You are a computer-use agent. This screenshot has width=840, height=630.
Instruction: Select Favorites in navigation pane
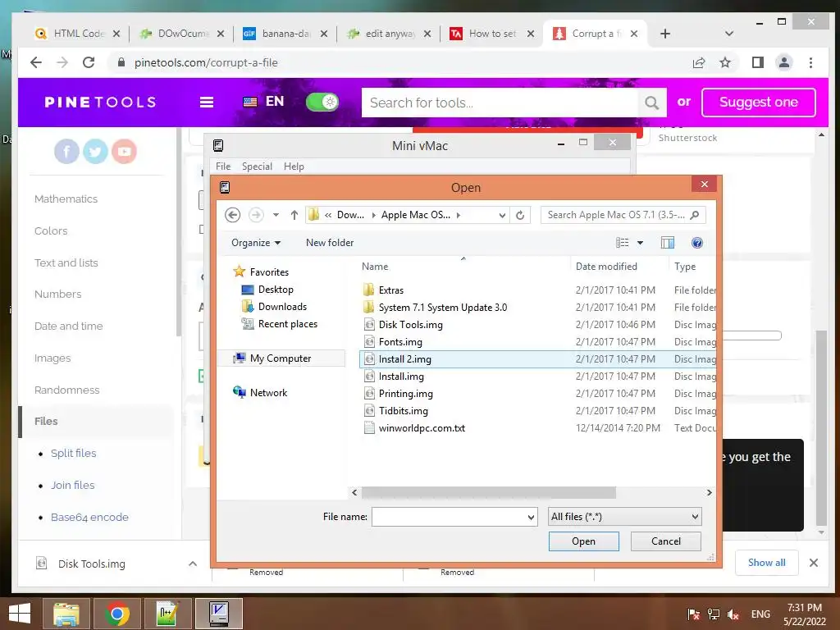click(x=269, y=272)
